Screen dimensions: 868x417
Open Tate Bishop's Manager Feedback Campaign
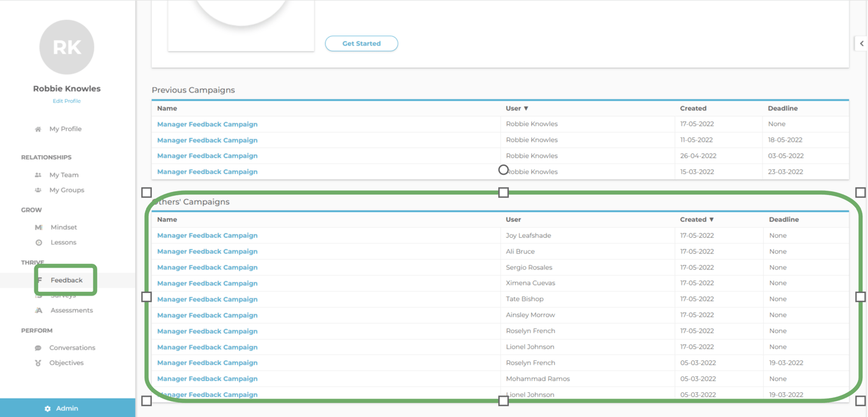(x=207, y=299)
